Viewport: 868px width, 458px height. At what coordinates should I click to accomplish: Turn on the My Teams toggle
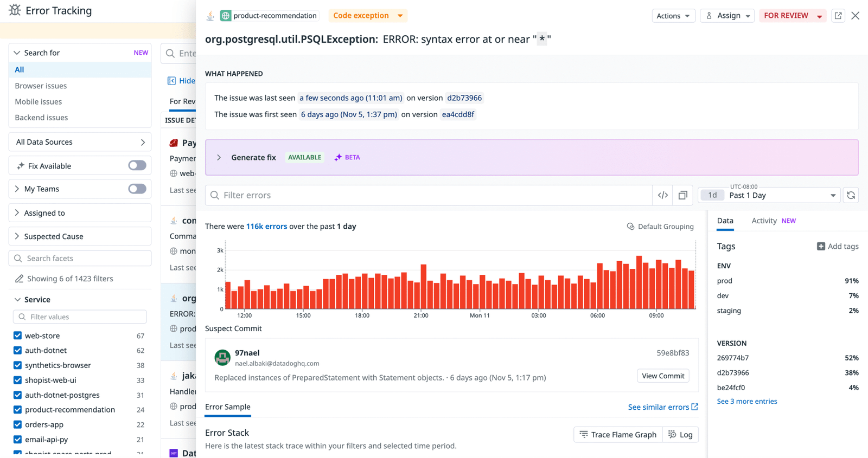click(137, 189)
